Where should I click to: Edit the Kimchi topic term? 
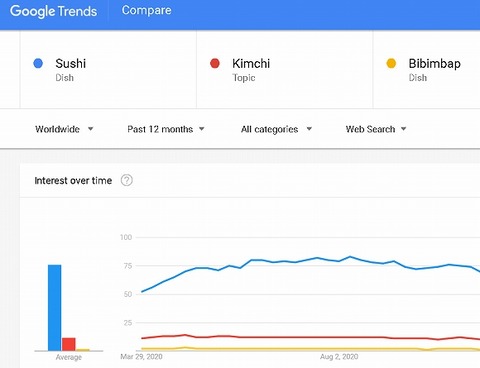(251, 63)
